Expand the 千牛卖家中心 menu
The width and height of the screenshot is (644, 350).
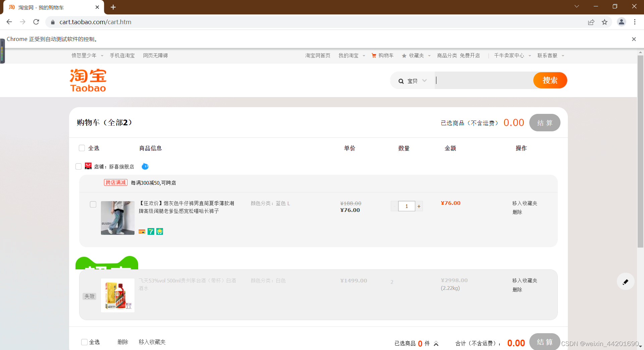(x=512, y=55)
